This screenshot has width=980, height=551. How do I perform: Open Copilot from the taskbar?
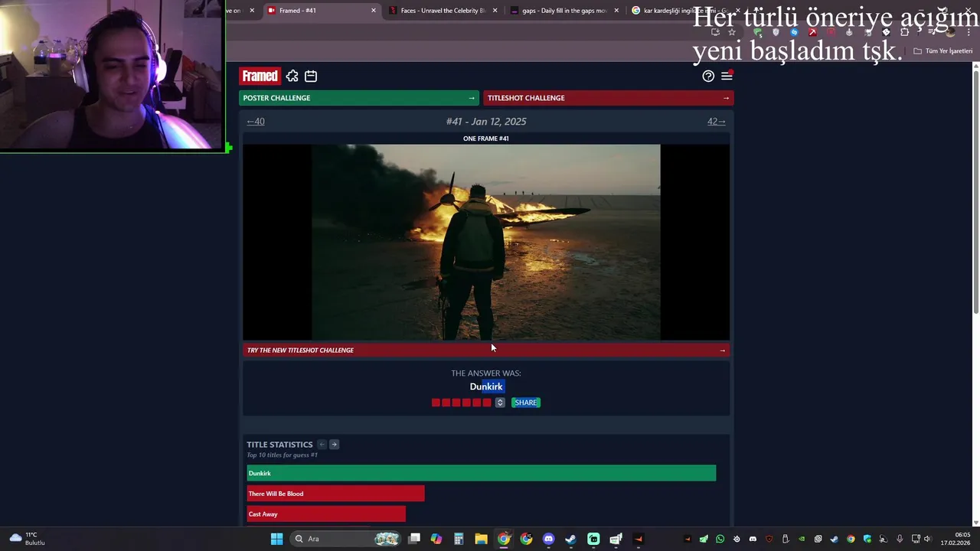point(436,539)
